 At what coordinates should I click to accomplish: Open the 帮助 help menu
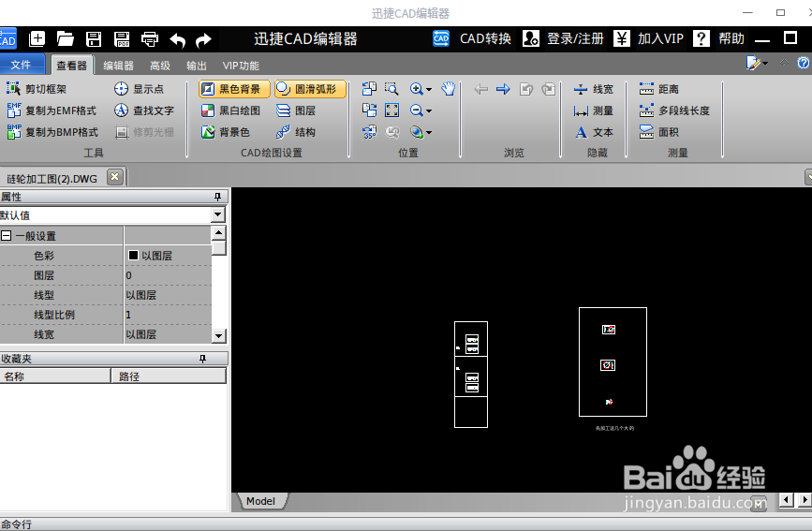[718, 38]
